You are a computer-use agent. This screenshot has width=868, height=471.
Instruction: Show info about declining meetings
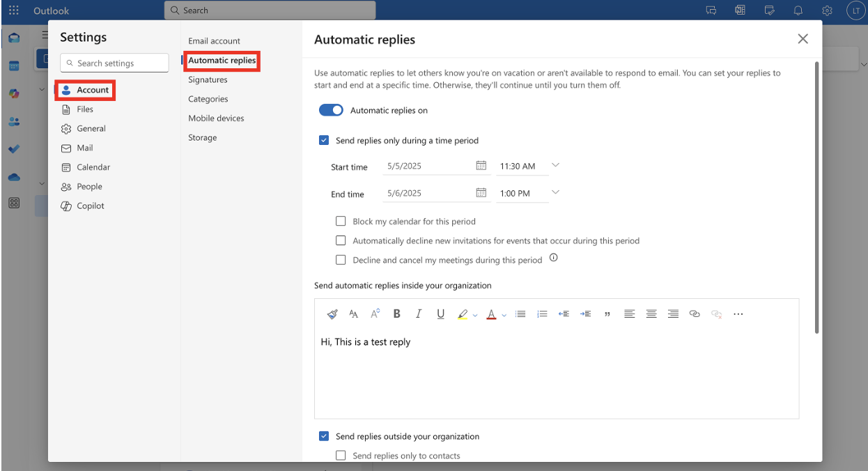point(554,258)
